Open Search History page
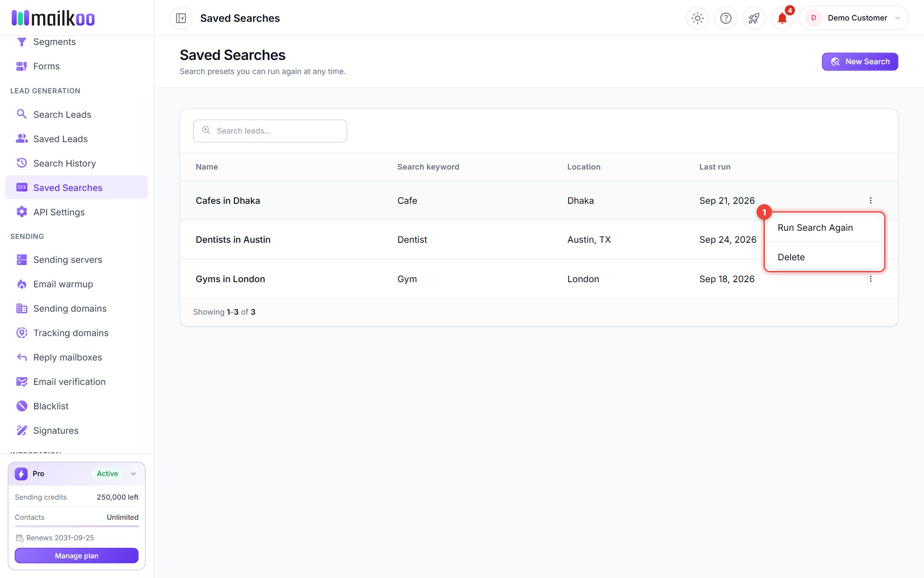 (77, 164)
